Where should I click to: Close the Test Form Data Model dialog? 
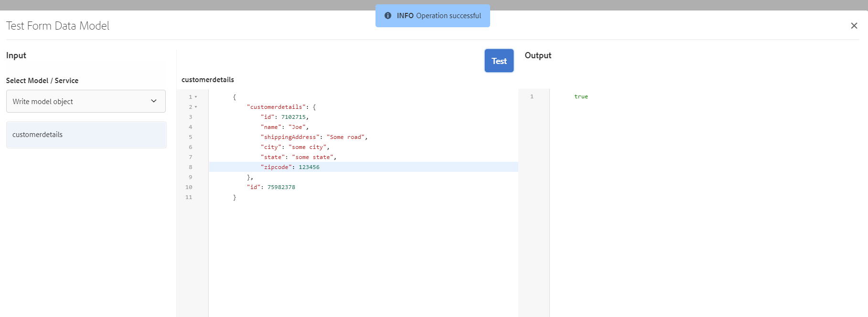click(x=854, y=26)
